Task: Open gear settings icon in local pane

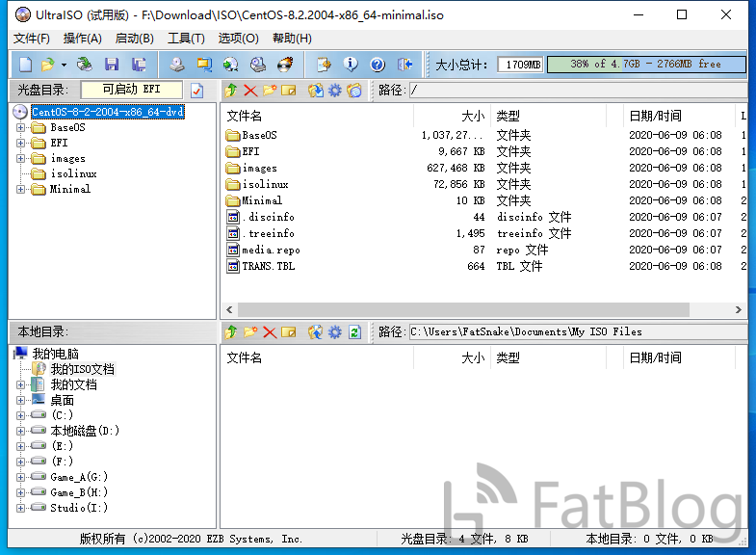Action: [334, 331]
